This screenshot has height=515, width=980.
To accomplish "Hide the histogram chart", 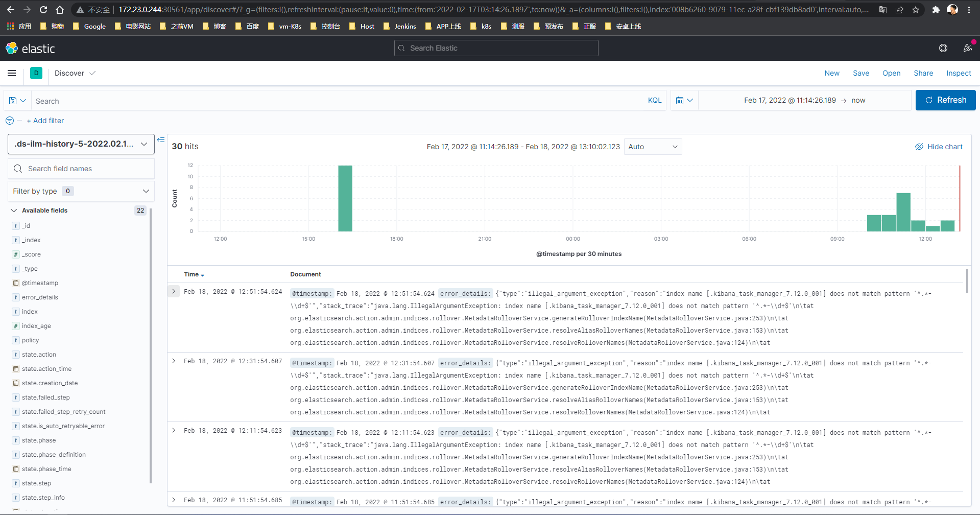I will click(939, 147).
